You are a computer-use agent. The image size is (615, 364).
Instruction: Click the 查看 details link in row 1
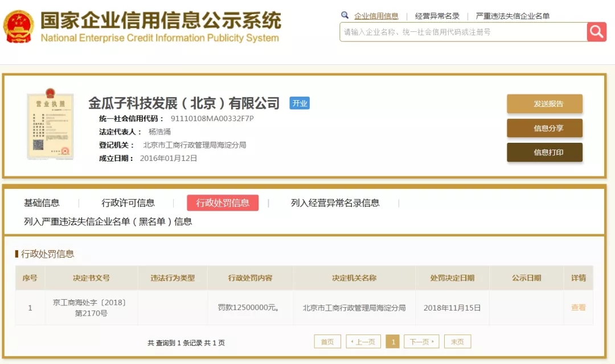click(x=578, y=308)
